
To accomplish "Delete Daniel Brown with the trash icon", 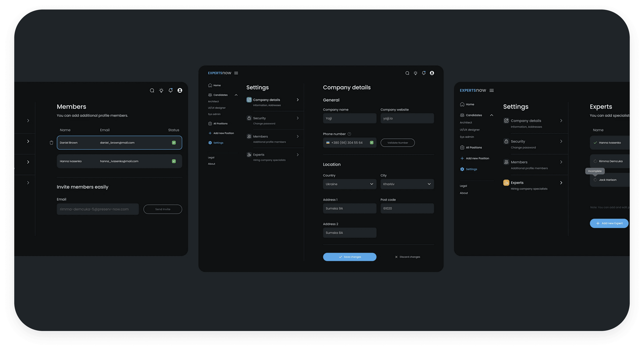I will pos(52,143).
